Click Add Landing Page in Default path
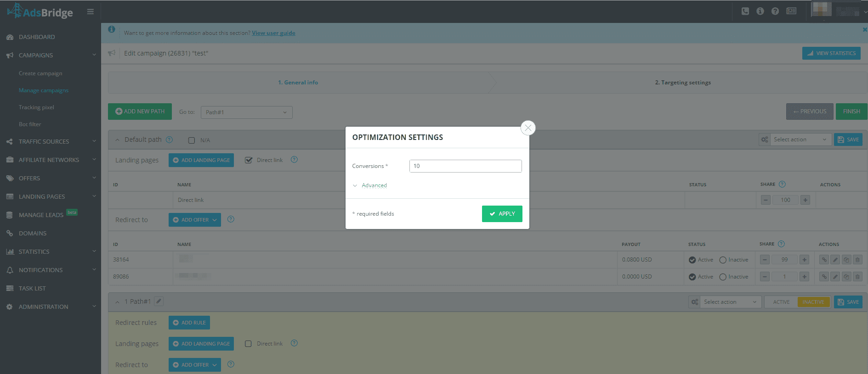This screenshot has height=374, width=868. [201, 160]
